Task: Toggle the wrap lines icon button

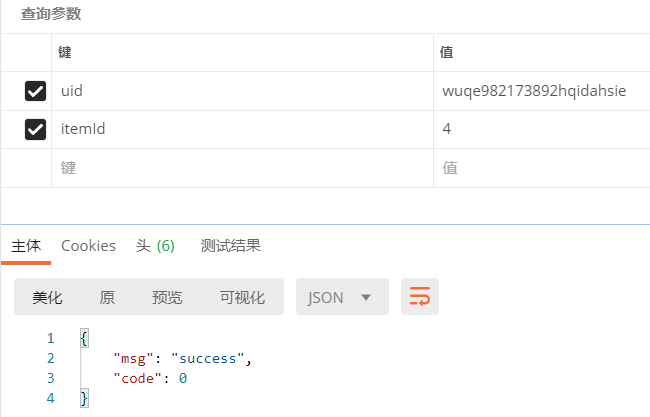Action: (x=420, y=297)
